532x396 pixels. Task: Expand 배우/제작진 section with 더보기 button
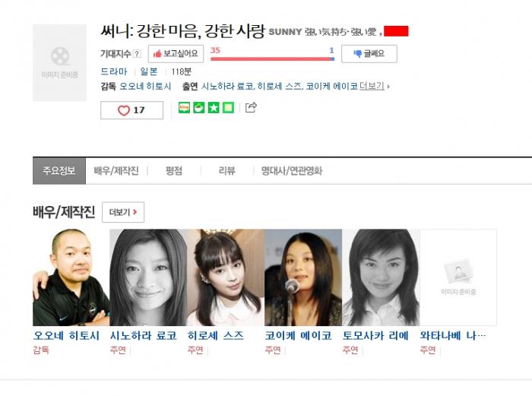123,212
